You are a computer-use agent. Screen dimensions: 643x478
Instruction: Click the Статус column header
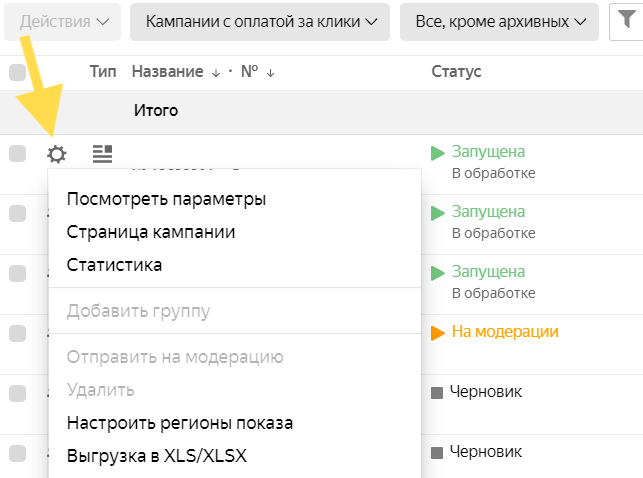(x=456, y=72)
